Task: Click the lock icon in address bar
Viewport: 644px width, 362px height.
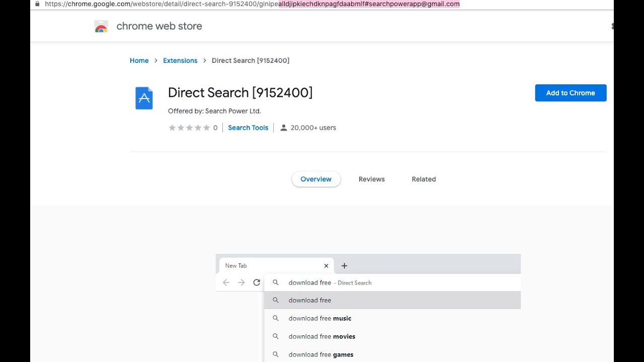Action: [x=37, y=4]
